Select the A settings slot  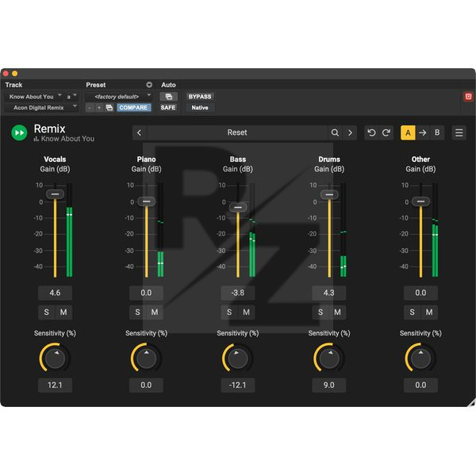(408, 132)
